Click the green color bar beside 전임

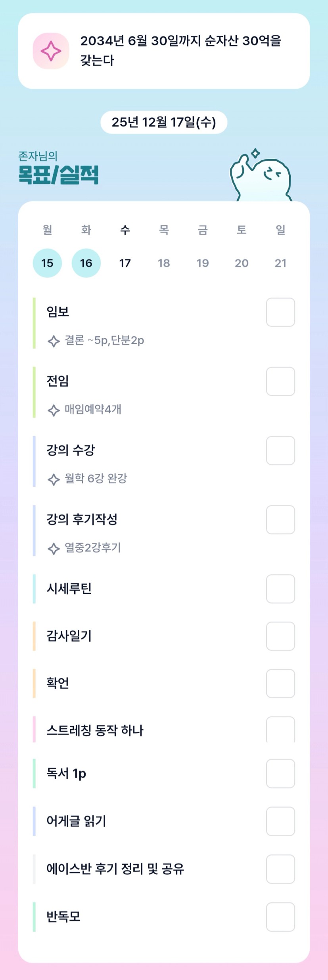click(x=34, y=392)
